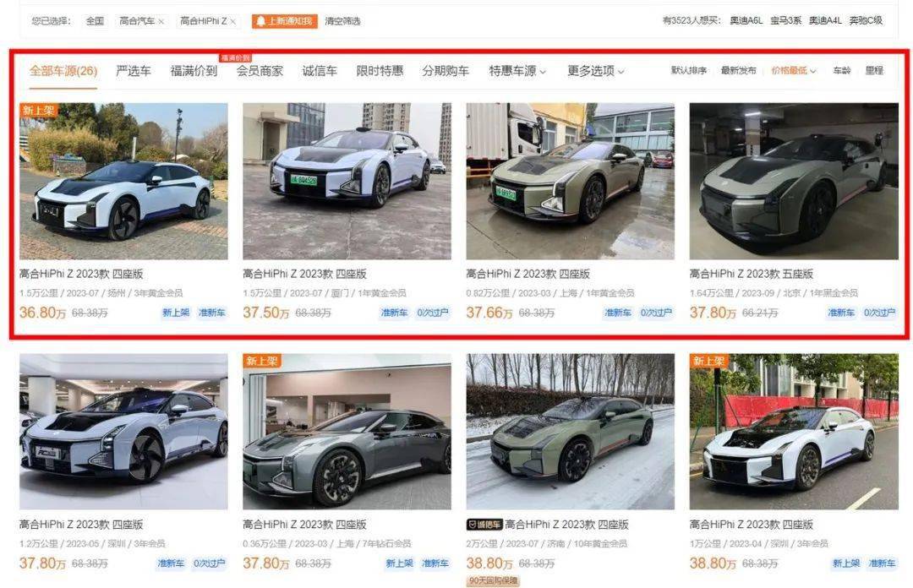Remove the 高合汽车 filter tag

tap(161, 21)
